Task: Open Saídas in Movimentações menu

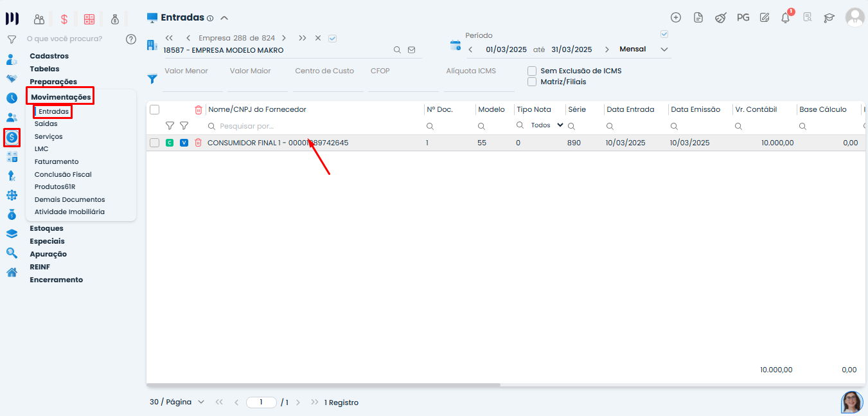Action: (46, 123)
